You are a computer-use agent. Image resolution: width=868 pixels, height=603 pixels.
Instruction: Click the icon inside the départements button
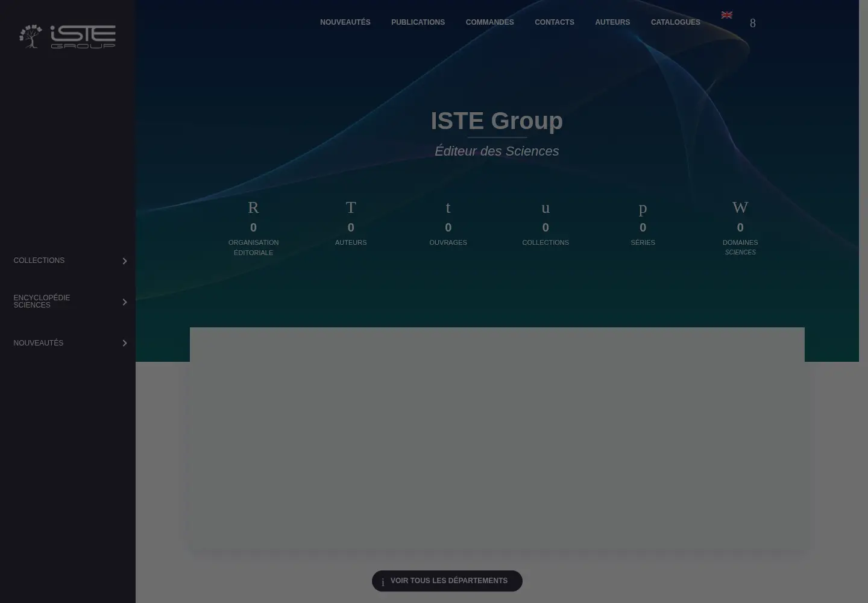tap(383, 582)
